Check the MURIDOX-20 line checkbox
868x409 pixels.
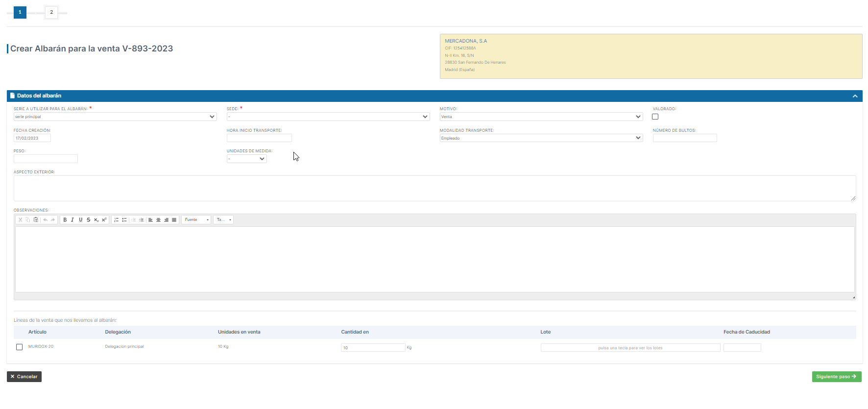[x=20, y=347]
